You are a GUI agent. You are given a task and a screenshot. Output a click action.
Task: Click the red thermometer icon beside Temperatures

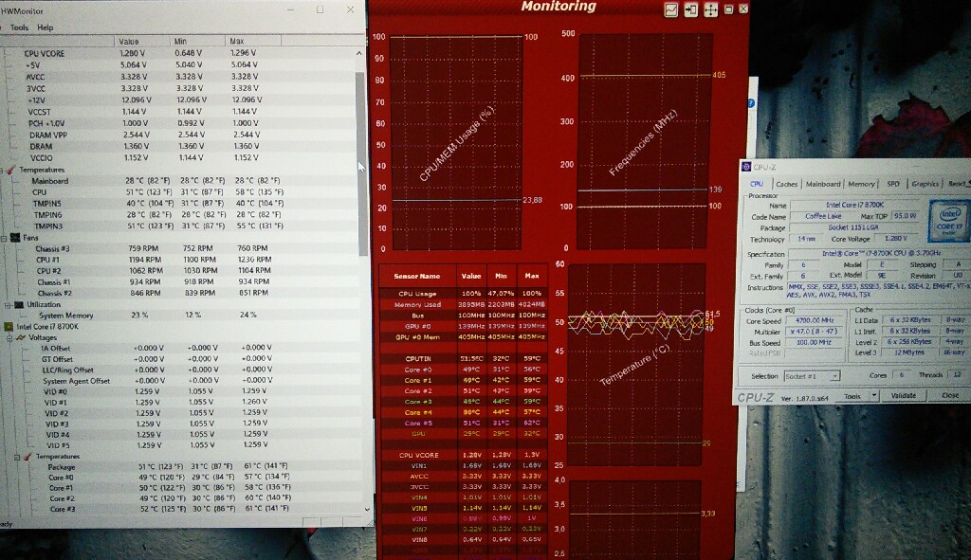click(x=10, y=171)
